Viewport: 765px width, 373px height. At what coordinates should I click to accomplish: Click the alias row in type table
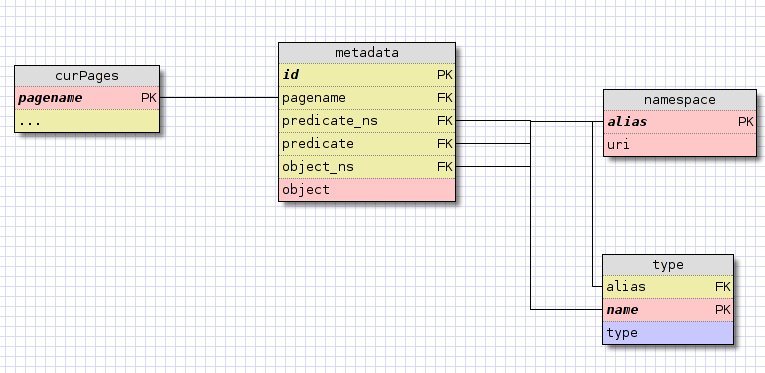668,287
